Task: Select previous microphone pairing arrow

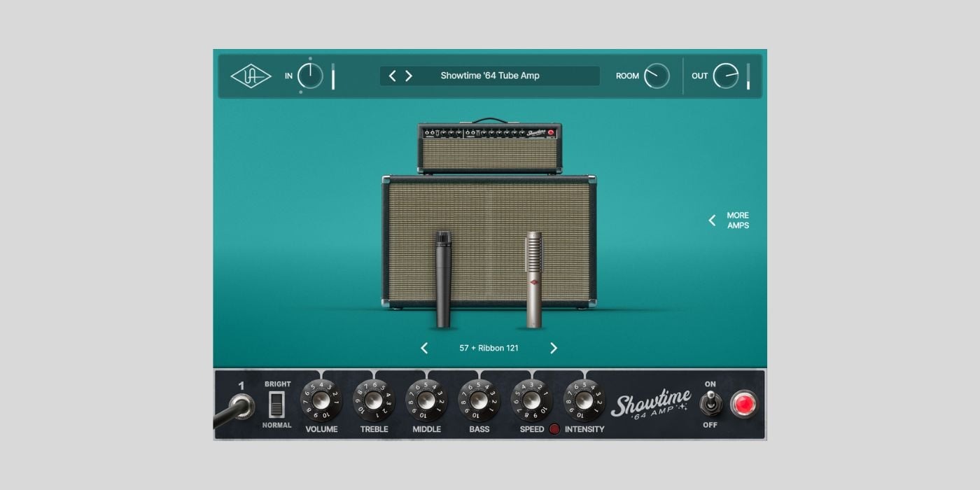Action: [x=424, y=348]
